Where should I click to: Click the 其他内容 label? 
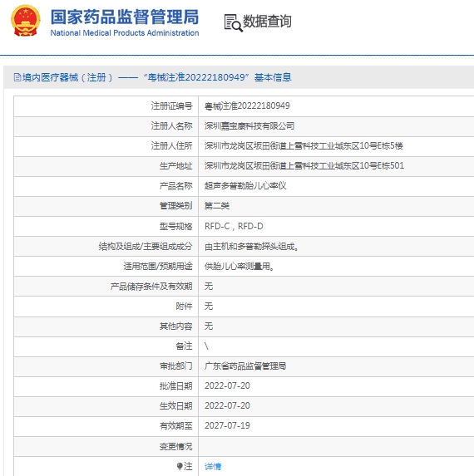coord(176,326)
